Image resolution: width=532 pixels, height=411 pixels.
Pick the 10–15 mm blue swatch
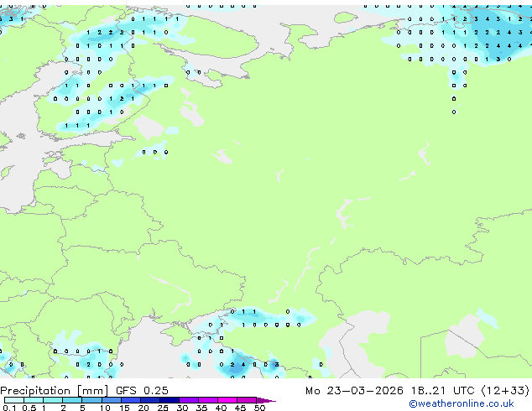[x=112, y=400]
